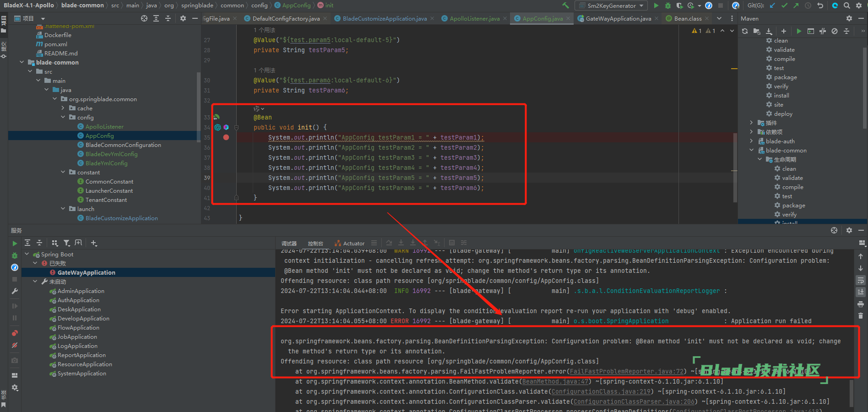Collapse launch package folder

[63, 209]
